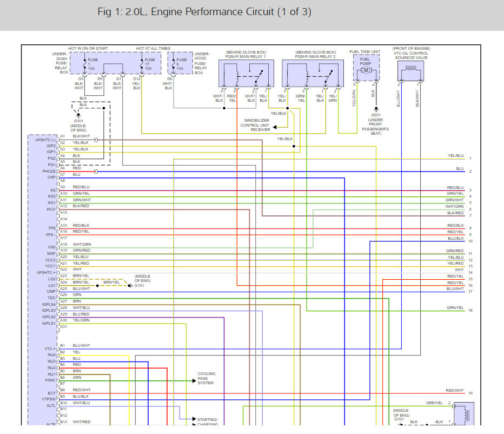Viewport: 504px width, 434px height.
Task: Click connector number 18 beside GRN/YEL
Action: [x=470, y=311]
